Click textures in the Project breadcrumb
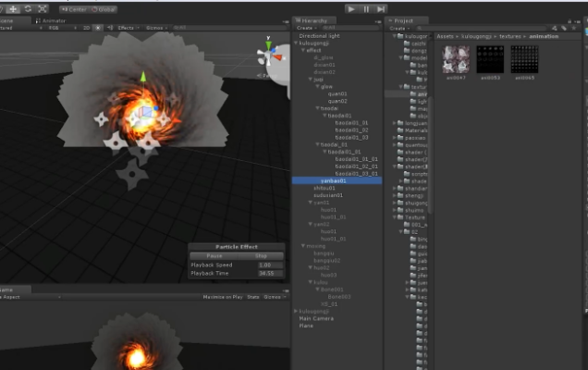Image resolution: width=588 pixels, height=370 pixels. [x=510, y=36]
